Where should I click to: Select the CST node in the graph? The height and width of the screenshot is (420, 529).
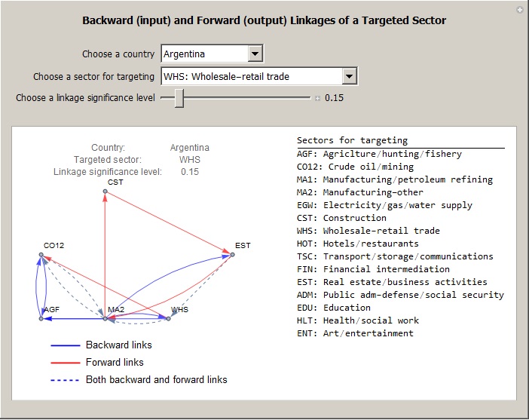tap(105, 192)
